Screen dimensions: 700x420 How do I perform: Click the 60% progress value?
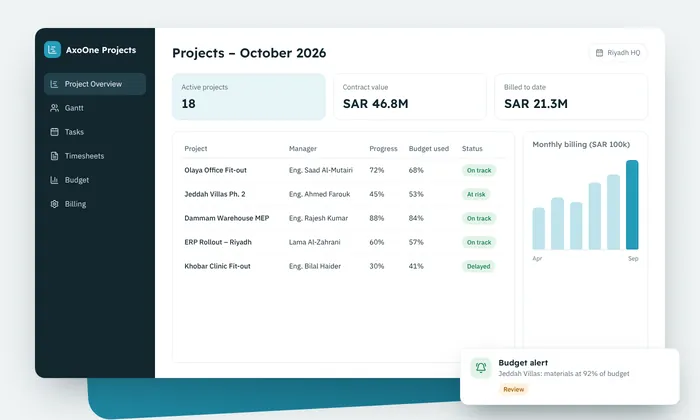click(x=376, y=242)
